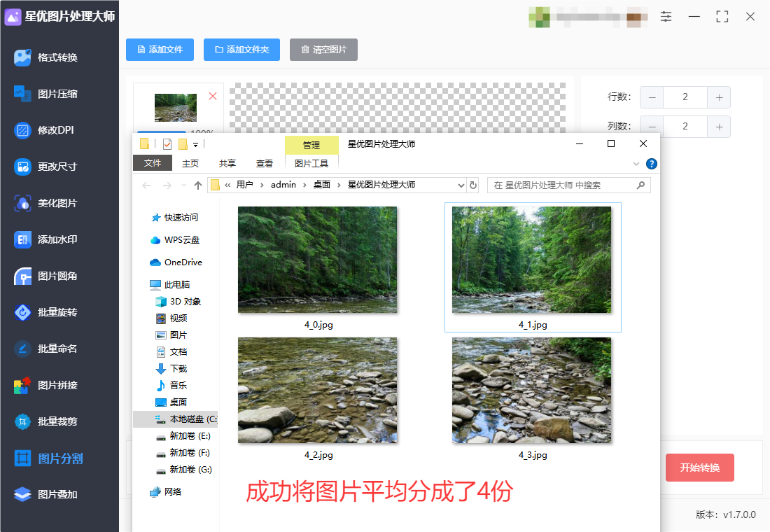Image resolution: width=770 pixels, height=532 pixels.
Task: Open Explorer help question mark icon
Action: tap(652, 164)
